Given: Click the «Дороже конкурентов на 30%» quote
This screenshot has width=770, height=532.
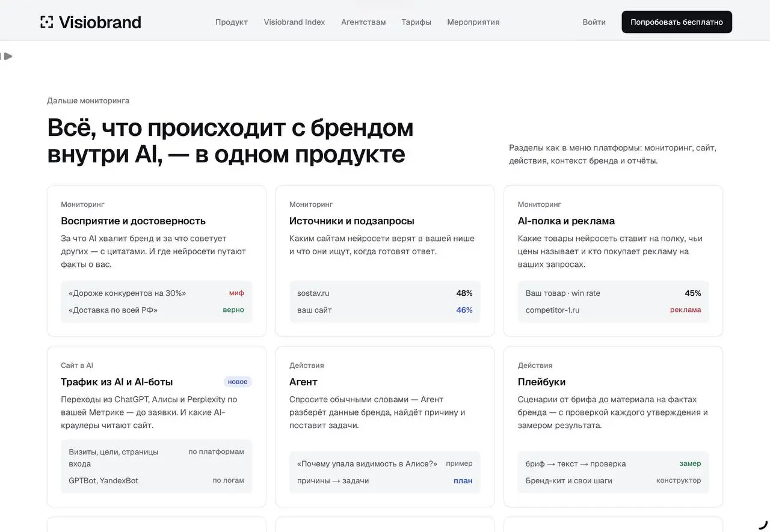Looking at the screenshot, I should tap(128, 293).
